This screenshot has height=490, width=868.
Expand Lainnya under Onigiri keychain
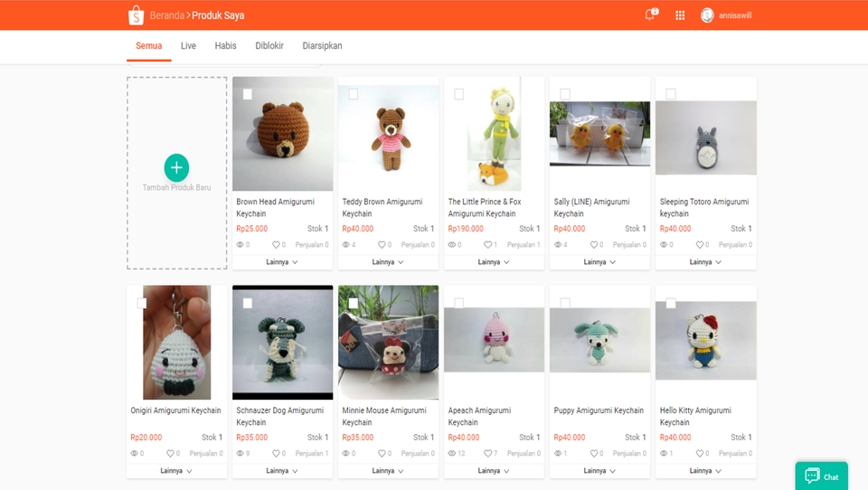click(x=176, y=471)
